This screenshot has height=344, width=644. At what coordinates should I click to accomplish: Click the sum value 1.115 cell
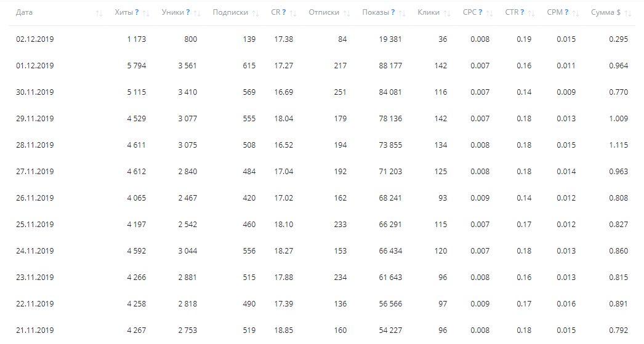(x=618, y=145)
